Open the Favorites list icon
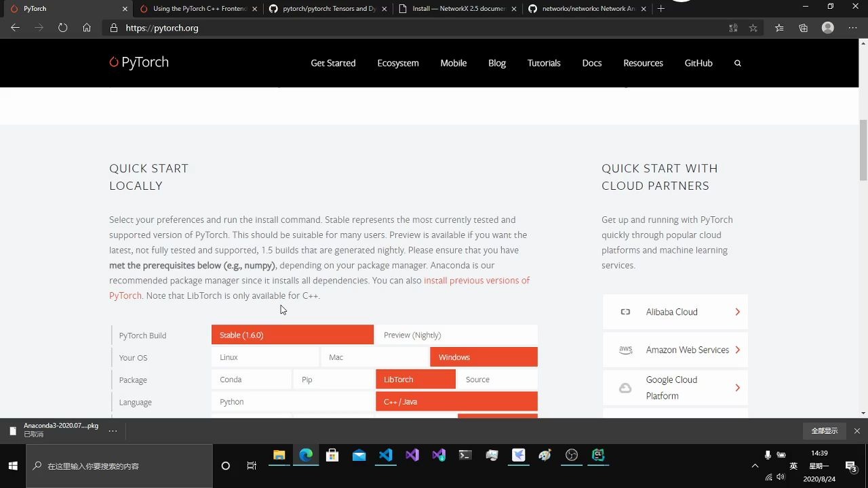This screenshot has height=488, width=868. pyautogui.click(x=779, y=28)
